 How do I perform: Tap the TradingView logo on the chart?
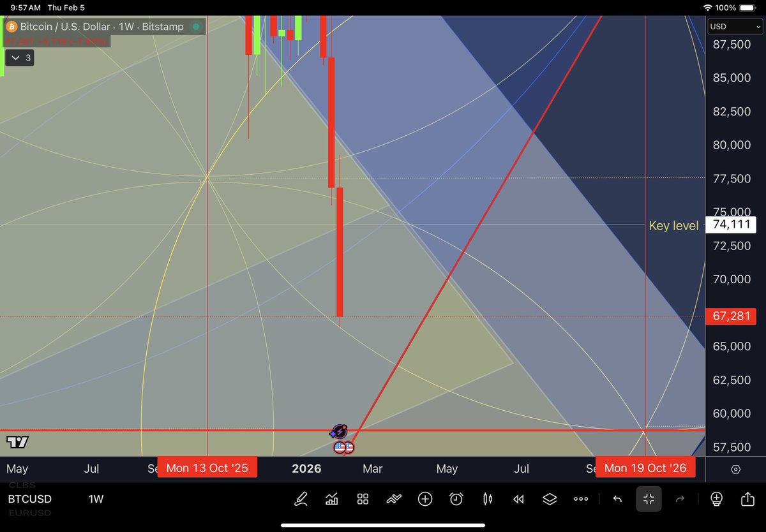[17, 442]
